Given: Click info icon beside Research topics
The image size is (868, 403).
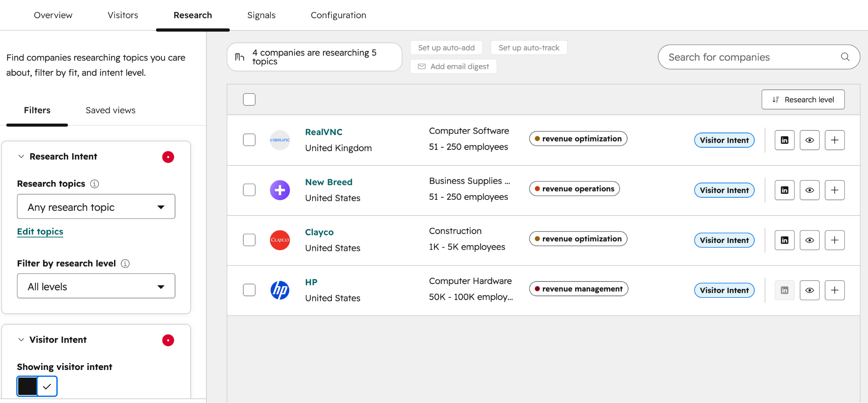Looking at the screenshot, I should 95,184.
